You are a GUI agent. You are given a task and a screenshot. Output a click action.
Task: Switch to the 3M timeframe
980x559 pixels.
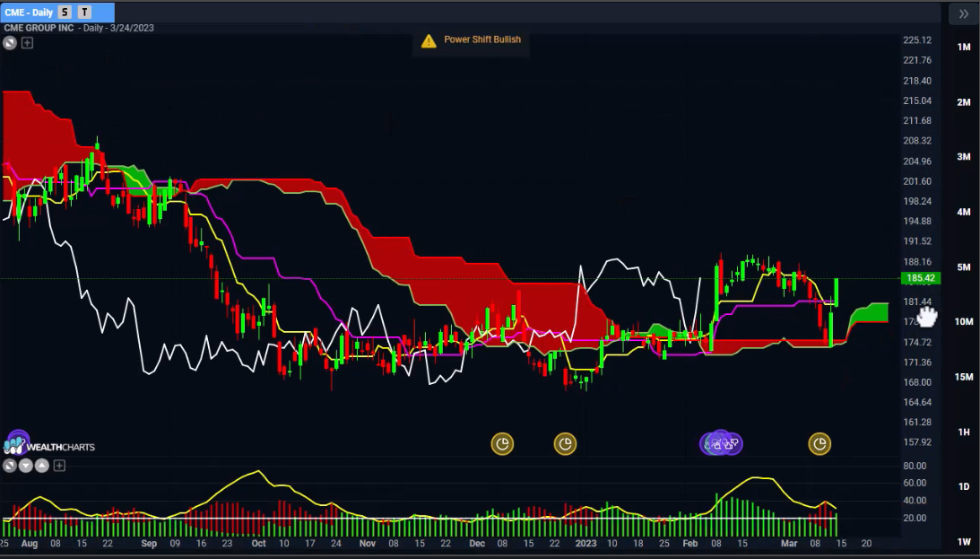(x=964, y=157)
